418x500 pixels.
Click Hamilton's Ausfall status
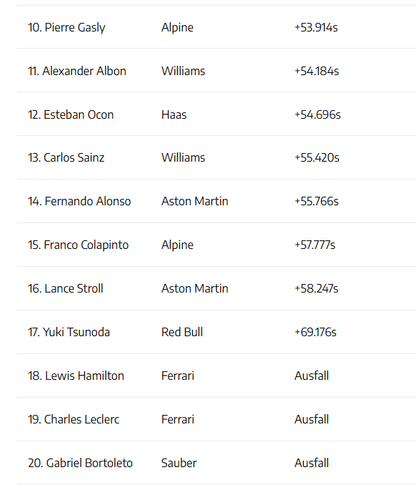(311, 376)
